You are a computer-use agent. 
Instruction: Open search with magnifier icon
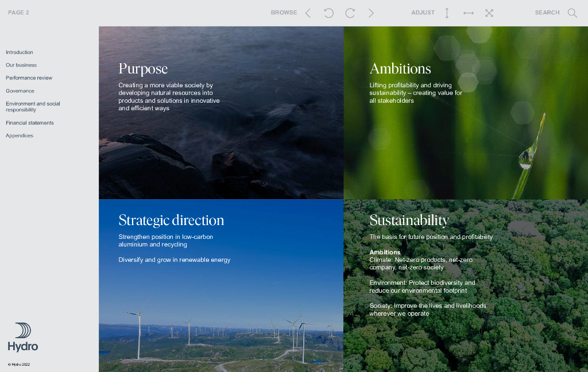point(572,13)
